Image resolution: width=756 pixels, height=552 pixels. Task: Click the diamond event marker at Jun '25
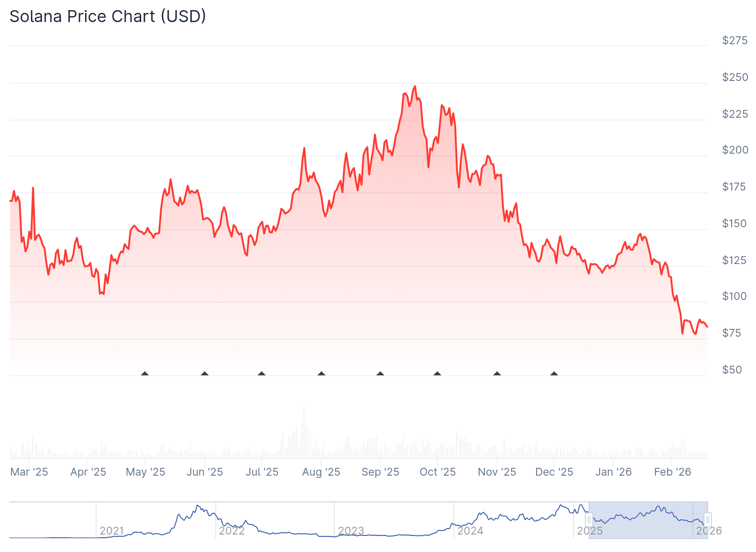[x=205, y=374]
